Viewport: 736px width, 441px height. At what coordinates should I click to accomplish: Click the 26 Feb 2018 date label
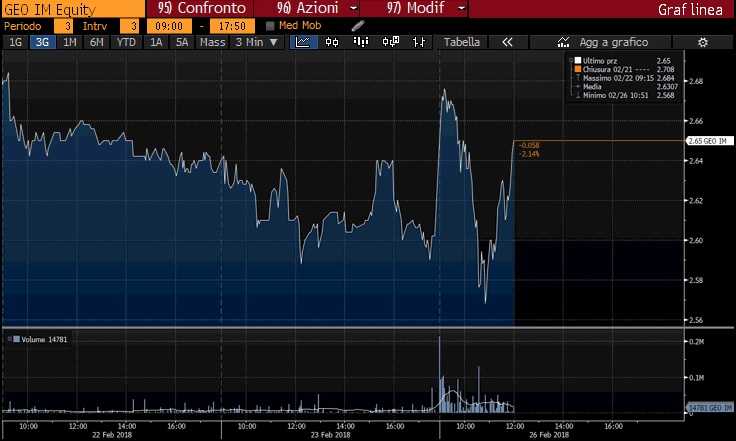point(549,435)
